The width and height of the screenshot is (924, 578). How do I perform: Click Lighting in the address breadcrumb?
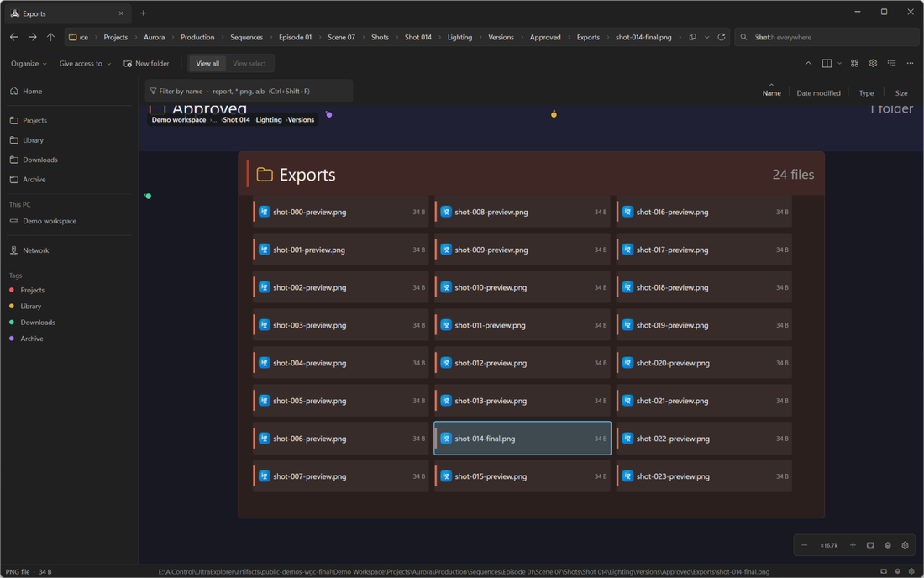459,37
